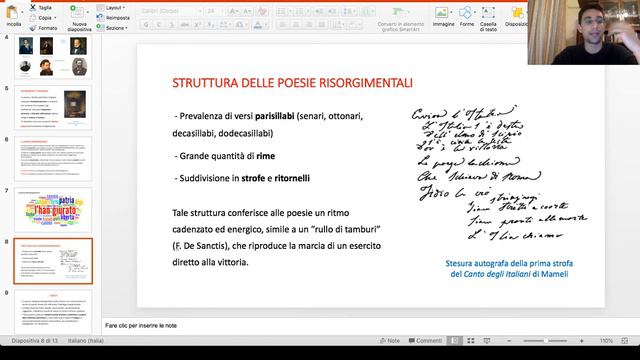Viewport: 640px width, 360px height.
Task: Open the font color dropdown arrow
Action: point(265,25)
